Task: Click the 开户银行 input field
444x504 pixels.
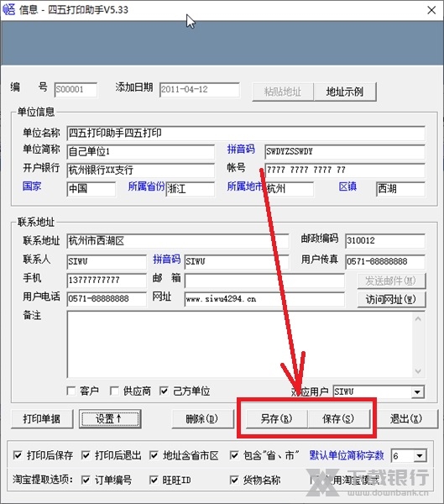Action: 141,171
